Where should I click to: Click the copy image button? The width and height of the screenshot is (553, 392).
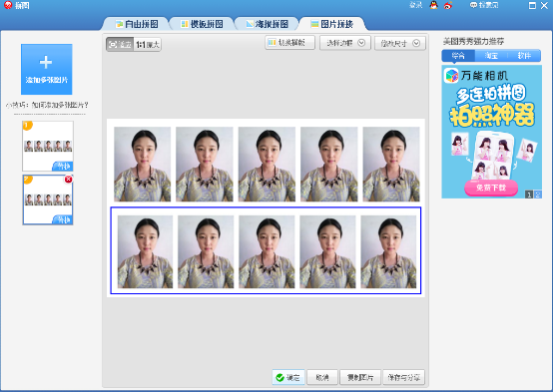click(360, 377)
